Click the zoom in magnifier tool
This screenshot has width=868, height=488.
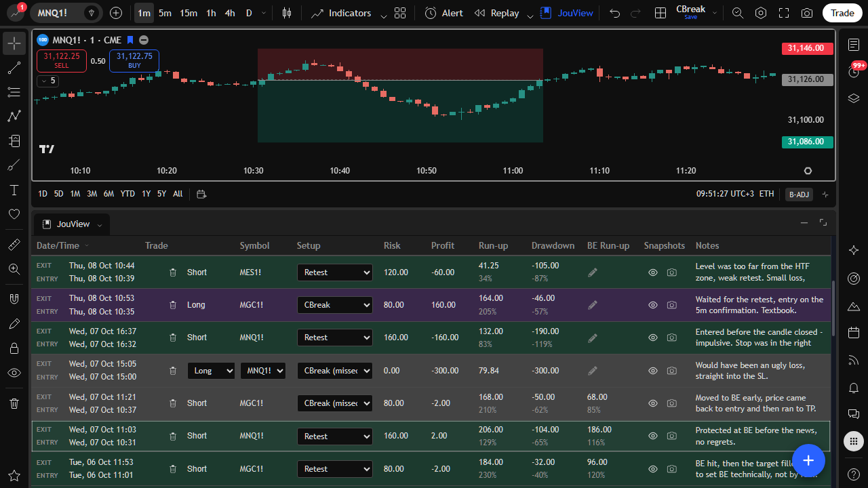[x=14, y=269]
